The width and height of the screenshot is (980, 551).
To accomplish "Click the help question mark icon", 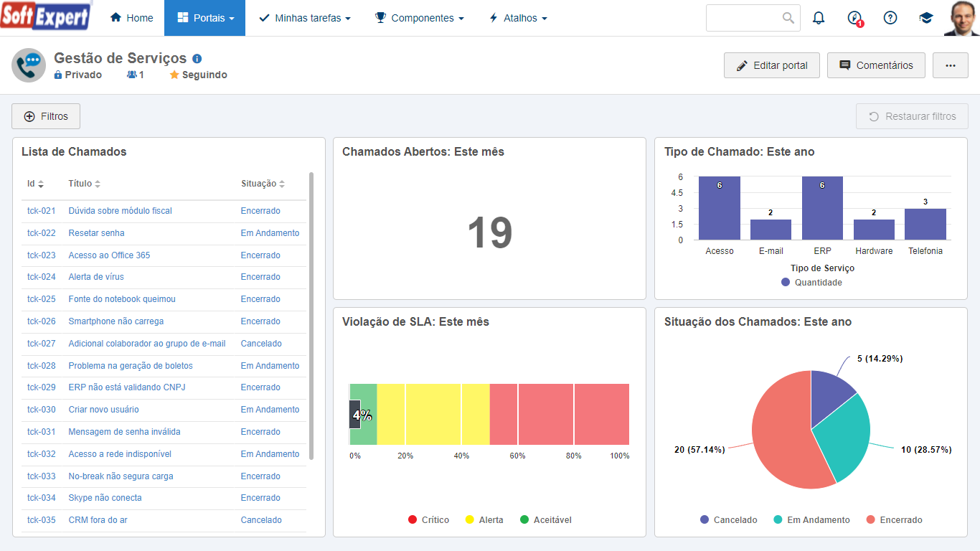I will click(x=890, y=18).
